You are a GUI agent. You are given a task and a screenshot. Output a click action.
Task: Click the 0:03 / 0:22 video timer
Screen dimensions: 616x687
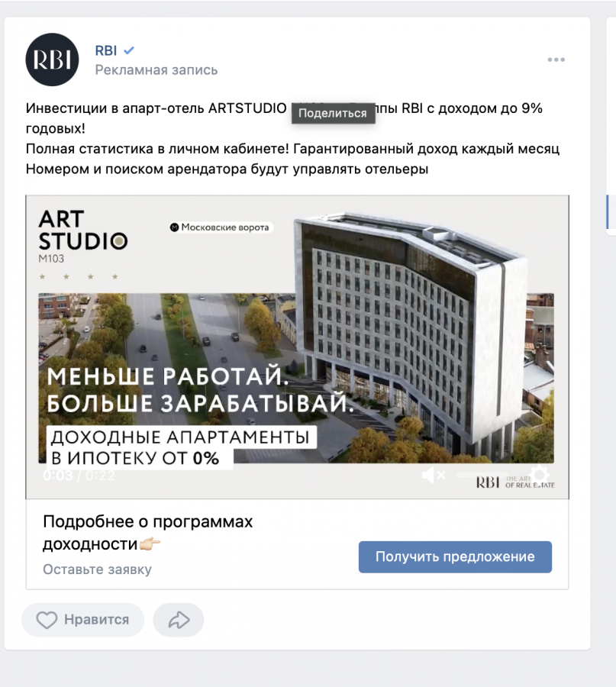pyautogui.click(x=79, y=476)
